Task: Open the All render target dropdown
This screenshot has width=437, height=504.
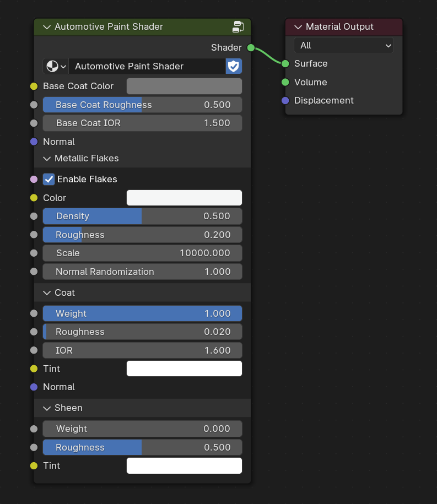Action: tap(343, 45)
